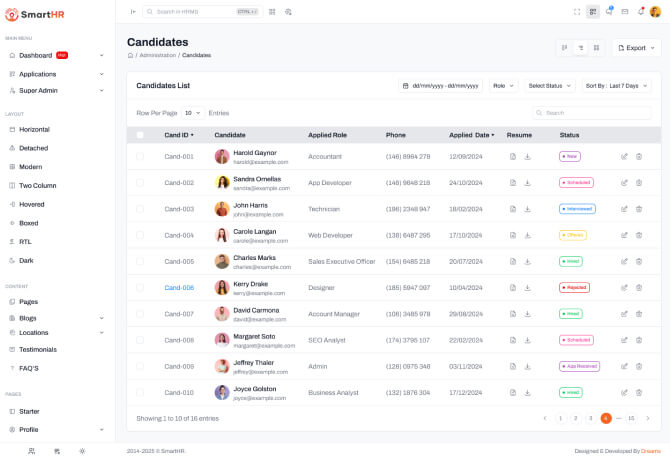Open the notifications bell
The image size is (670, 460).
click(x=640, y=11)
